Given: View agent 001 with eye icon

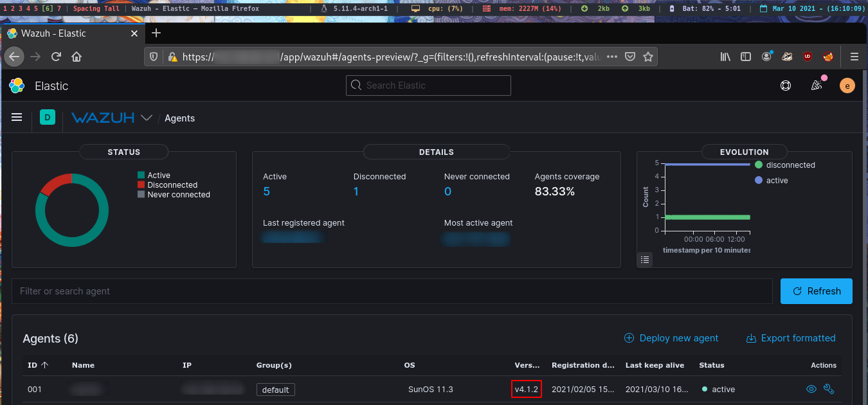Looking at the screenshot, I should 811,389.
